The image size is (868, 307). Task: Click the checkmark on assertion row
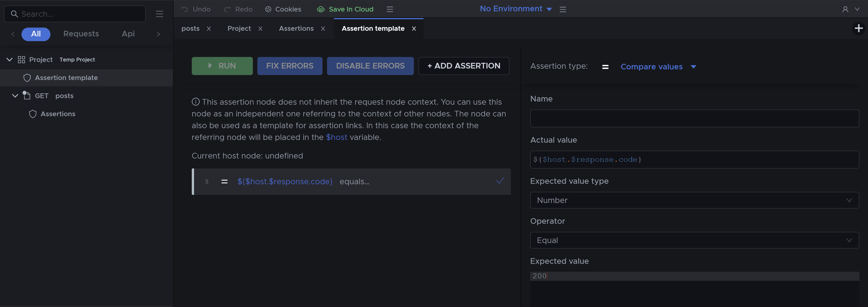500,181
